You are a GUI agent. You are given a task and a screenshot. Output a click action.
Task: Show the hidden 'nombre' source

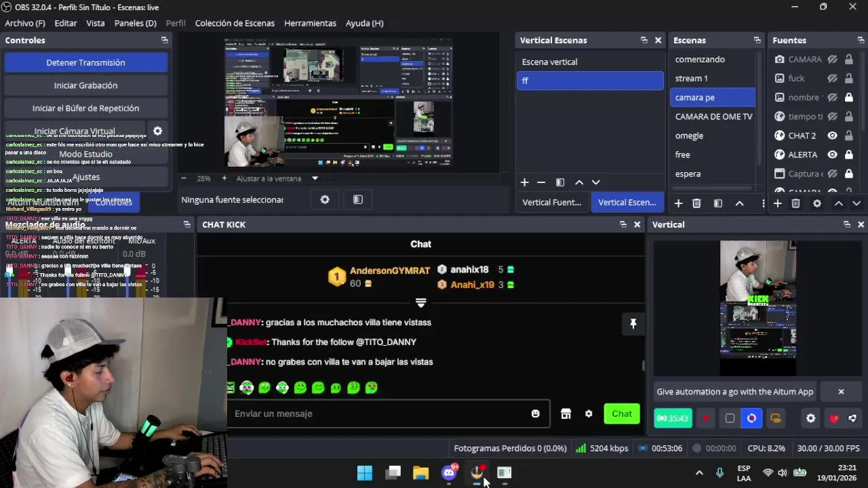833,98
